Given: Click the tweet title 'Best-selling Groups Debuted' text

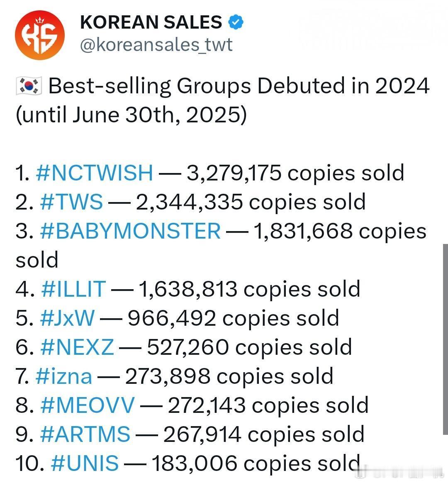Looking at the screenshot, I should coord(197,86).
